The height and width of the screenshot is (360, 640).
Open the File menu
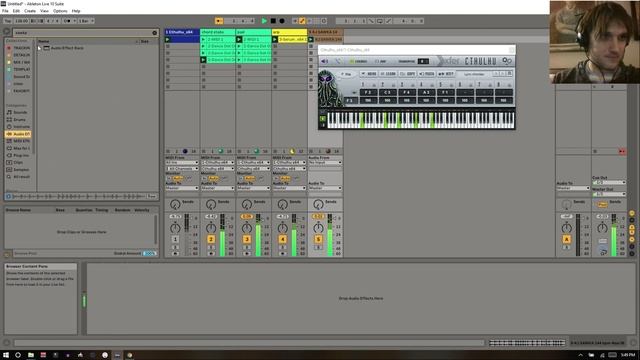(x=5, y=11)
